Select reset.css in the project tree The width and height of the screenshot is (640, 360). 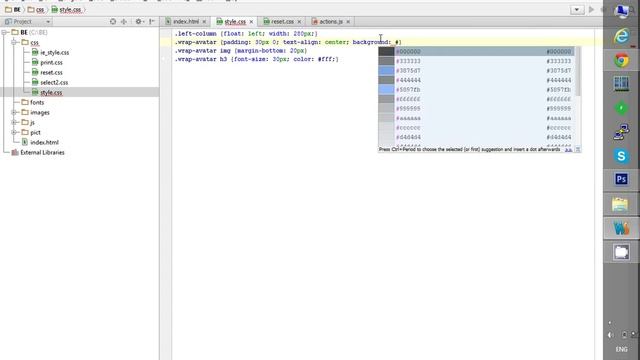click(47, 73)
